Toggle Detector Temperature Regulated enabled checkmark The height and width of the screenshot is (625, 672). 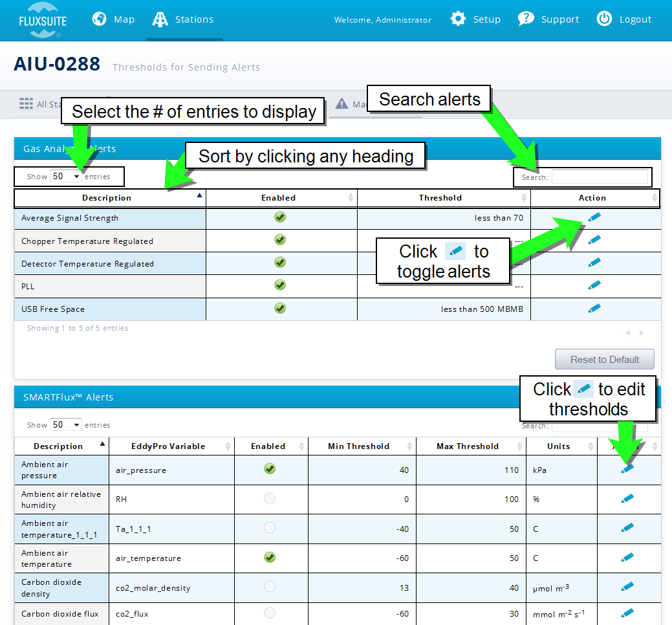(x=280, y=262)
